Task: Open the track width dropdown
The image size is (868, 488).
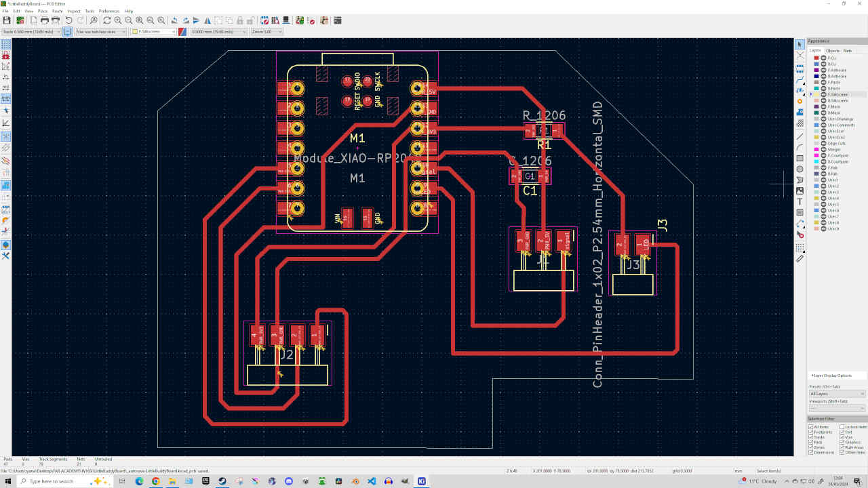Action: point(31,32)
